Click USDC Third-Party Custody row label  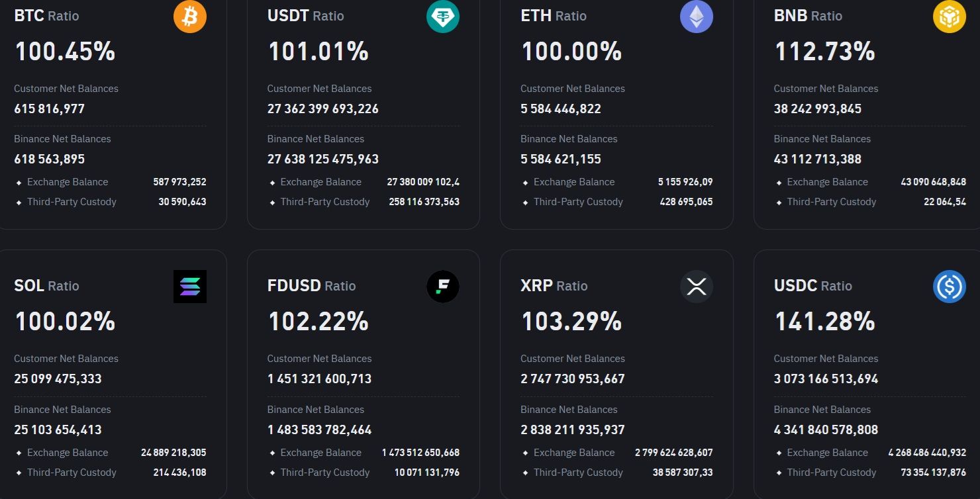[x=831, y=473]
